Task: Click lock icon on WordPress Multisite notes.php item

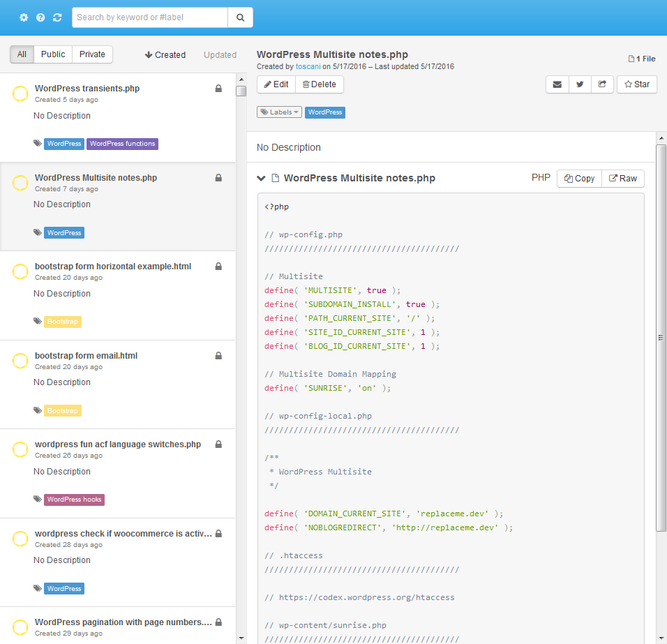Action: (218, 178)
